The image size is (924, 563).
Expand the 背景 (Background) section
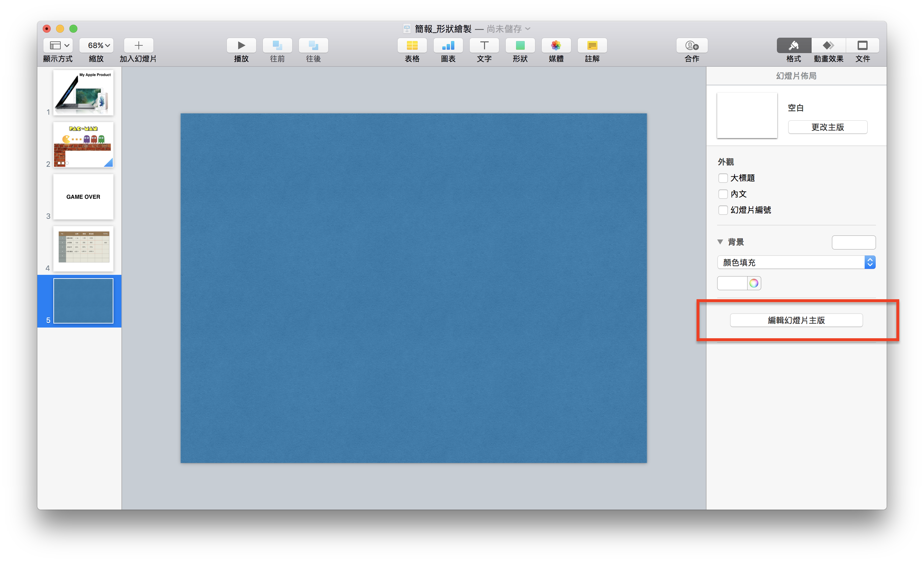coord(721,241)
